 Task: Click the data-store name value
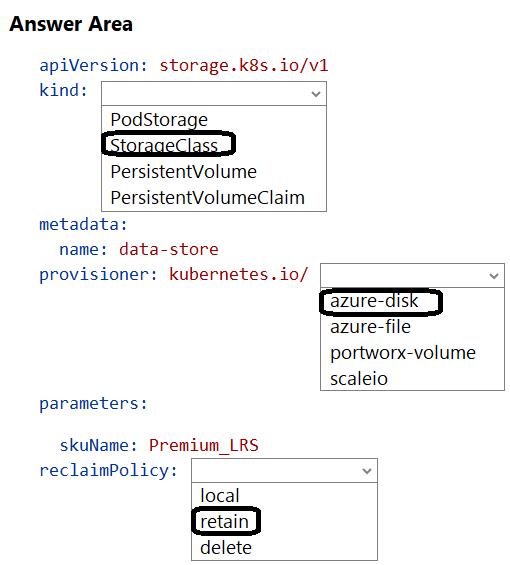pyautogui.click(x=169, y=249)
